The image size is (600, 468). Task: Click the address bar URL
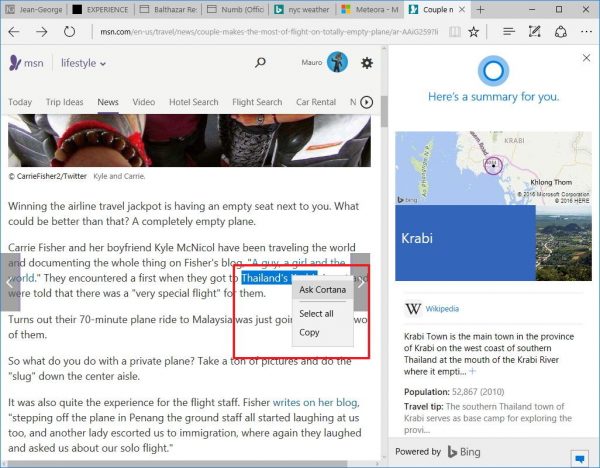pyautogui.click(x=269, y=32)
